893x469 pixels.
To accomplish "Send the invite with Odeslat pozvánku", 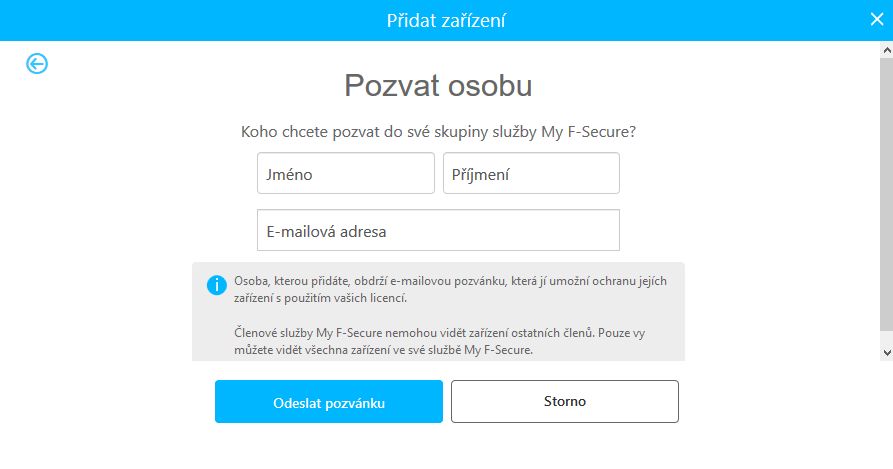I will (329, 401).
